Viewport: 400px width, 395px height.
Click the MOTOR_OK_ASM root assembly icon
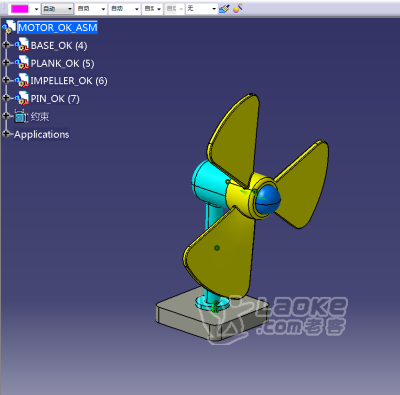pyautogui.click(x=9, y=27)
